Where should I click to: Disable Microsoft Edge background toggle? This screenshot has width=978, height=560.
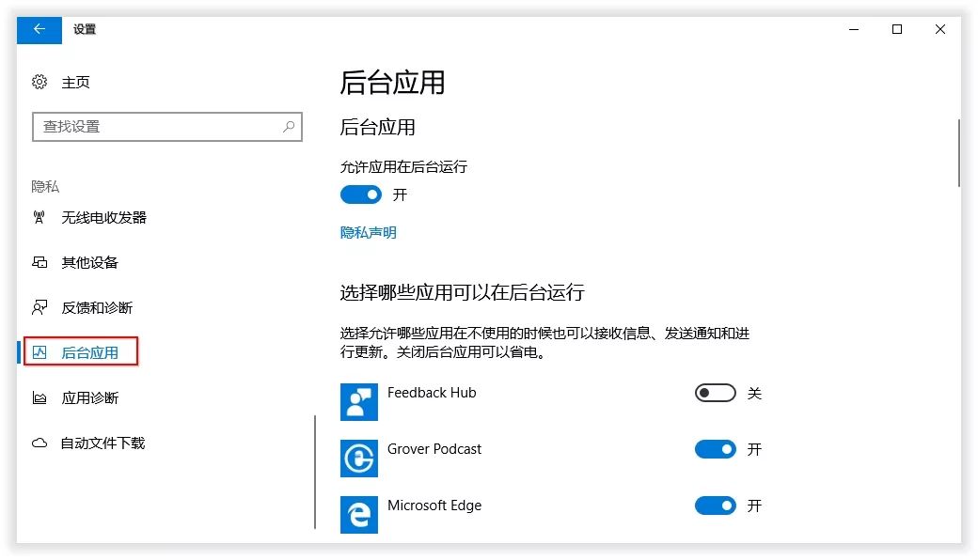pyautogui.click(x=715, y=506)
